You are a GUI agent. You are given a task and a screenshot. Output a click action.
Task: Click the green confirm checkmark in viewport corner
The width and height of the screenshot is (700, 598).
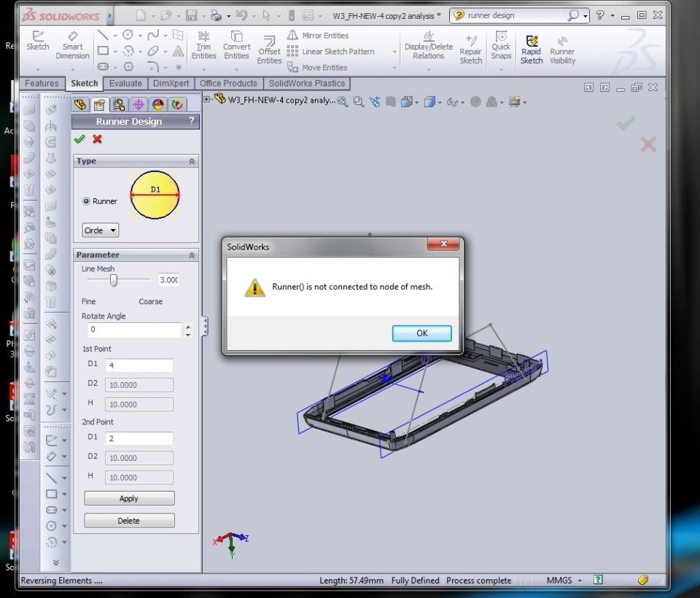point(626,123)
